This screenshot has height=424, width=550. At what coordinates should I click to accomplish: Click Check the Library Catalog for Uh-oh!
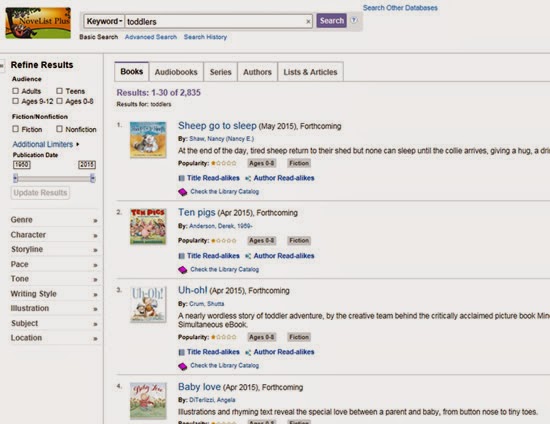(x=224, y=366)
